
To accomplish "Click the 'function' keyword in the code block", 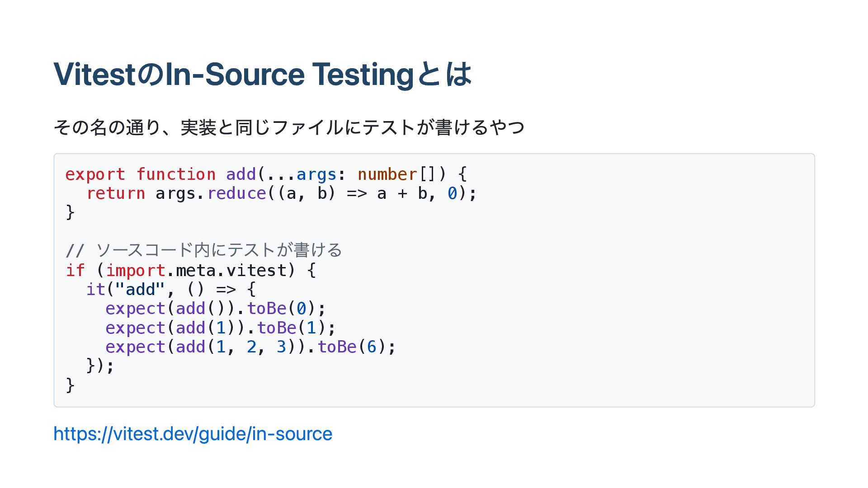I will (176, 174).
